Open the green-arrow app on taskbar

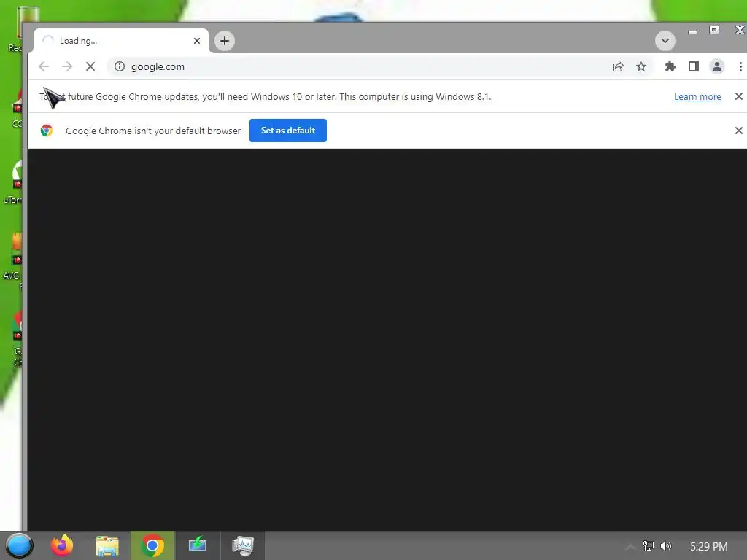click(197, 545)
